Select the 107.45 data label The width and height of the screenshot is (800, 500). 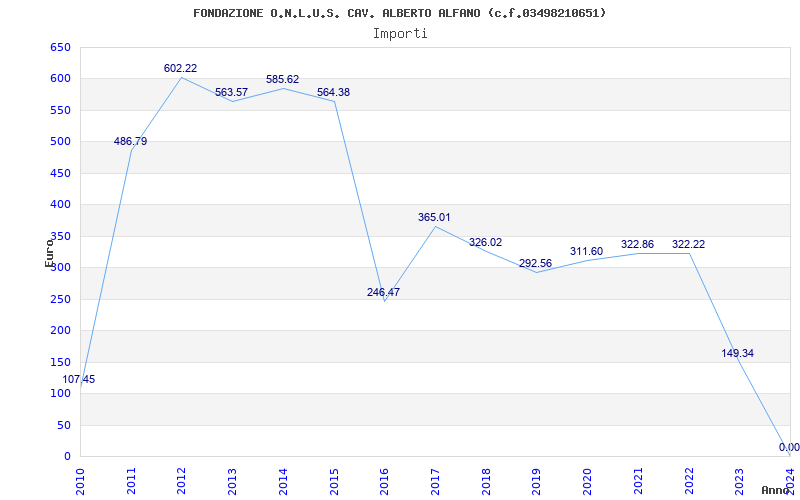pyautogui.click(x=79, y=380)
